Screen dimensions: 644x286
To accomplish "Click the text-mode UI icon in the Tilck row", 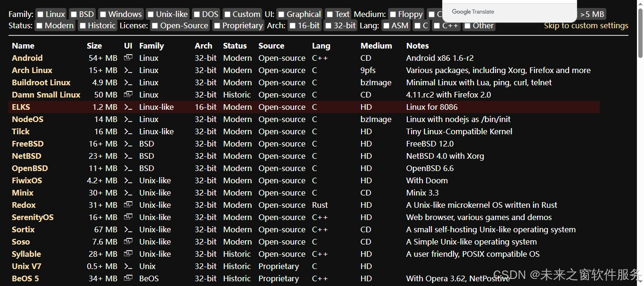I will pyautogui.click(x=128, y=131).
